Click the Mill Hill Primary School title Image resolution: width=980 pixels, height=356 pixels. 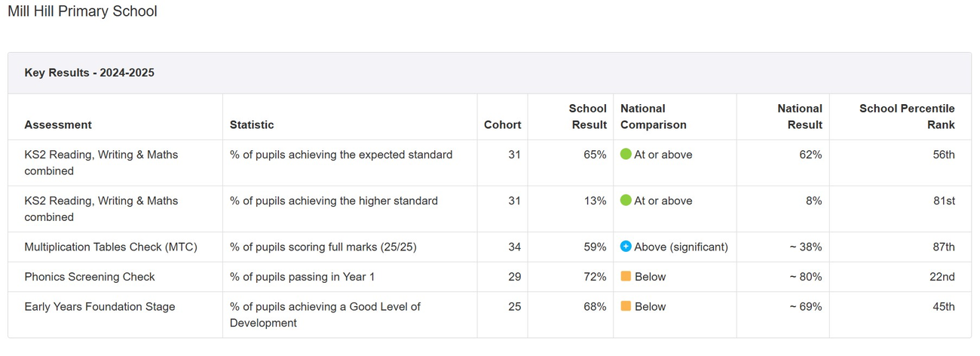click(x=82, y=12)
